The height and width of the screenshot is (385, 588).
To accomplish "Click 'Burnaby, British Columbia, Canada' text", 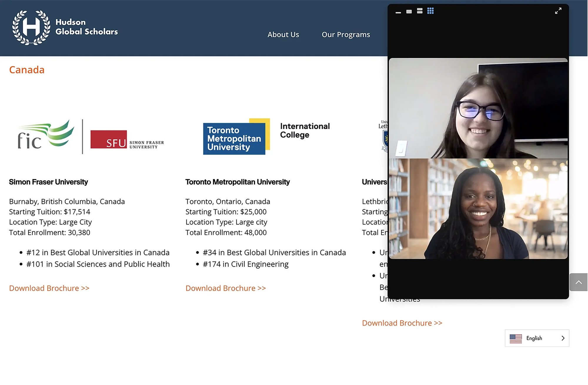I will 67,201.
